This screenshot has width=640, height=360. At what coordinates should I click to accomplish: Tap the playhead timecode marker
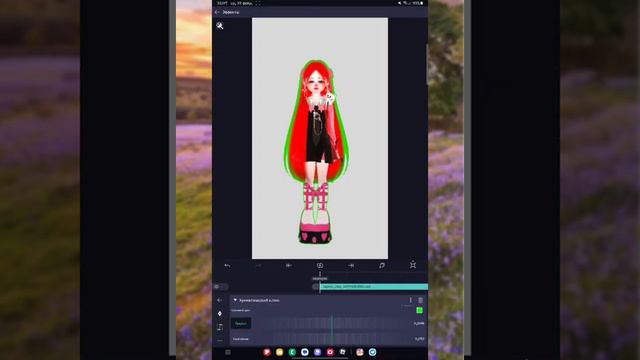click(x=320, y=278)
